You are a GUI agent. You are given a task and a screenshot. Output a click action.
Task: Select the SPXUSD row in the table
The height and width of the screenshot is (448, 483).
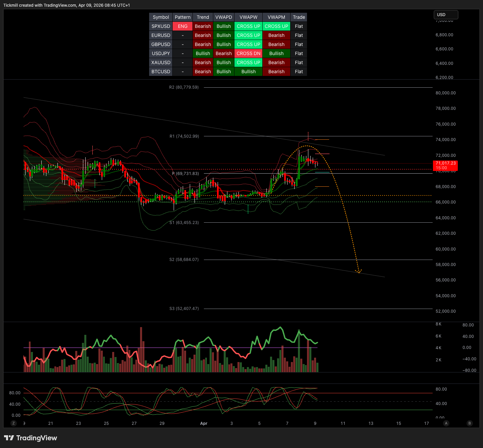161,26
